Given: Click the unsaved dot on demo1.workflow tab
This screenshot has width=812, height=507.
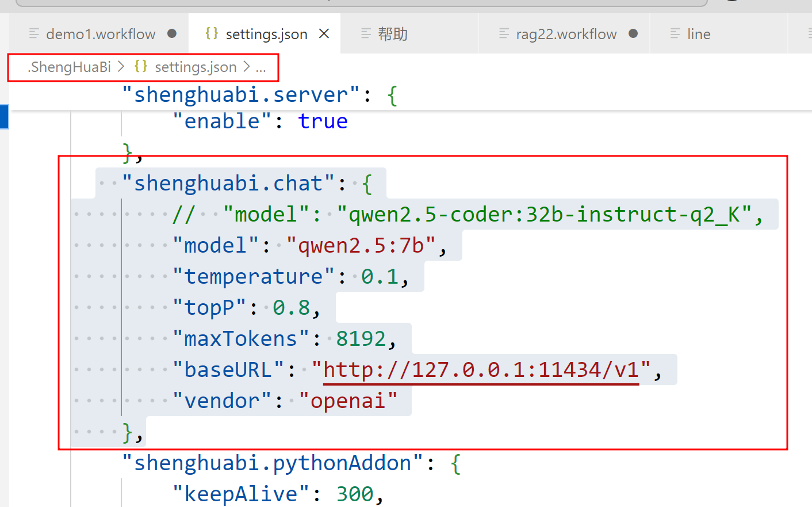Looking at the screenshot, I should pyautogui.click(x=171, y=34).
